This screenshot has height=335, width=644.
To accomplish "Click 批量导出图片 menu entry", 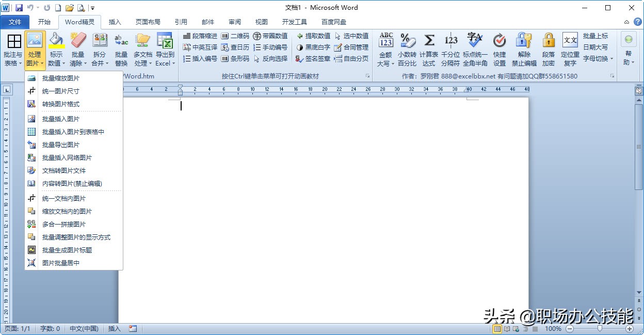I will point(74,145).
